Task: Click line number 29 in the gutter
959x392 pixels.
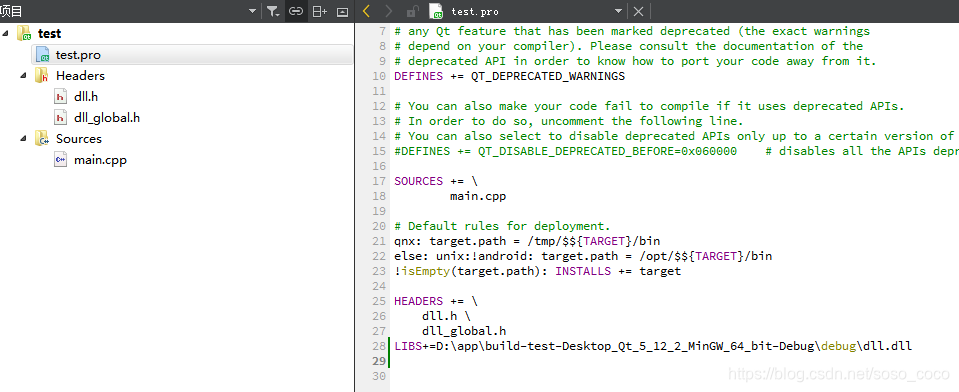Action: 380,361
